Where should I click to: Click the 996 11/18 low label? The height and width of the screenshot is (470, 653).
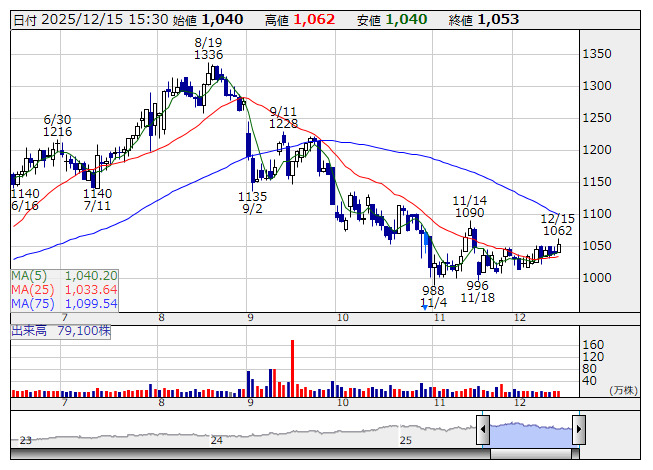(x=477, y=291)
